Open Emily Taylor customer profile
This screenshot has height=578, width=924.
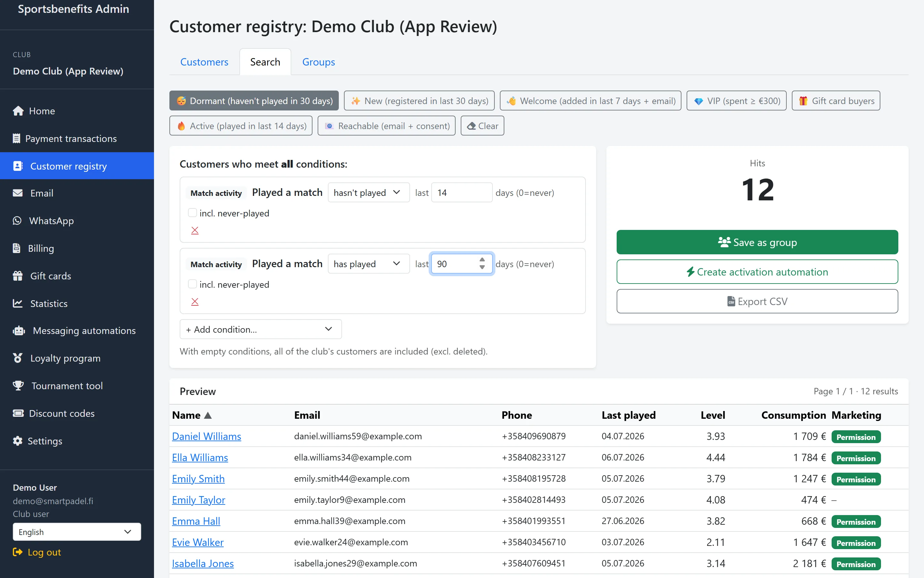click(199, 500)
